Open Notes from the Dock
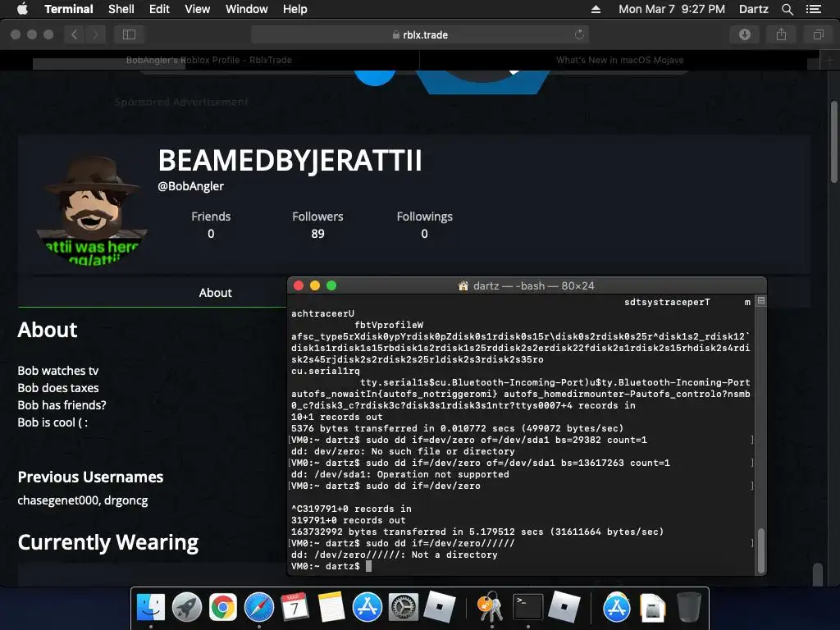Screen dimensions: 840x630 point(331,608)
